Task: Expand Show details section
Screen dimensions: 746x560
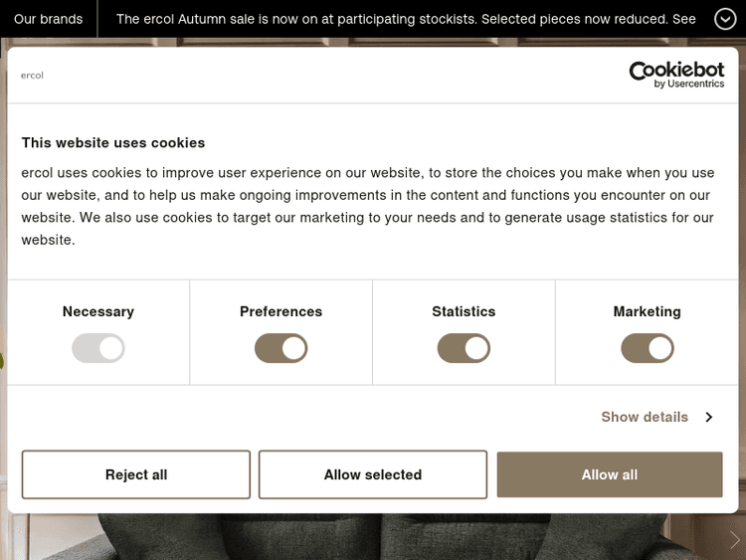Action: tap(656, 417)
